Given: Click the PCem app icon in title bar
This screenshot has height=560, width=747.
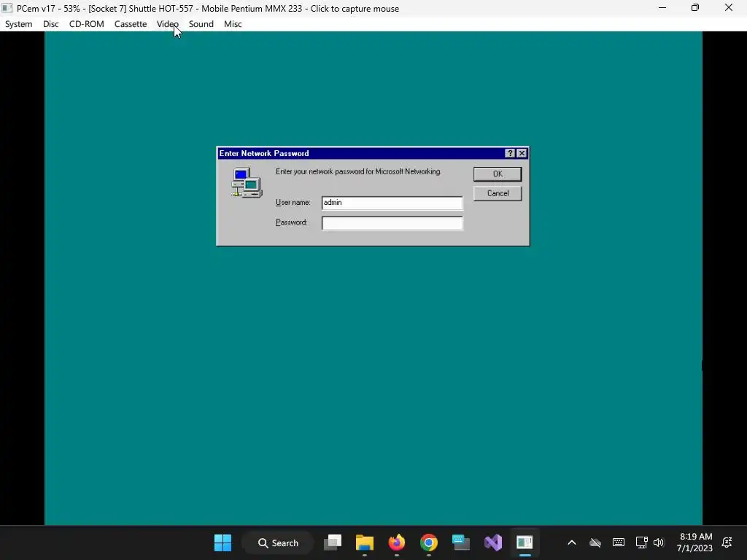Looking at the screenshot, I should 7,8.
